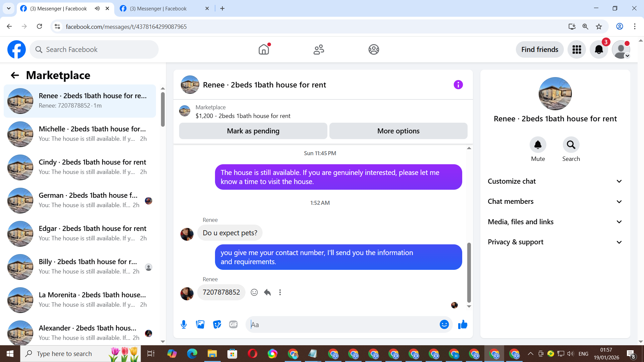The image size is (644, 362).
Task: Open Billy conversation in chat list
Action: (80, 267)
